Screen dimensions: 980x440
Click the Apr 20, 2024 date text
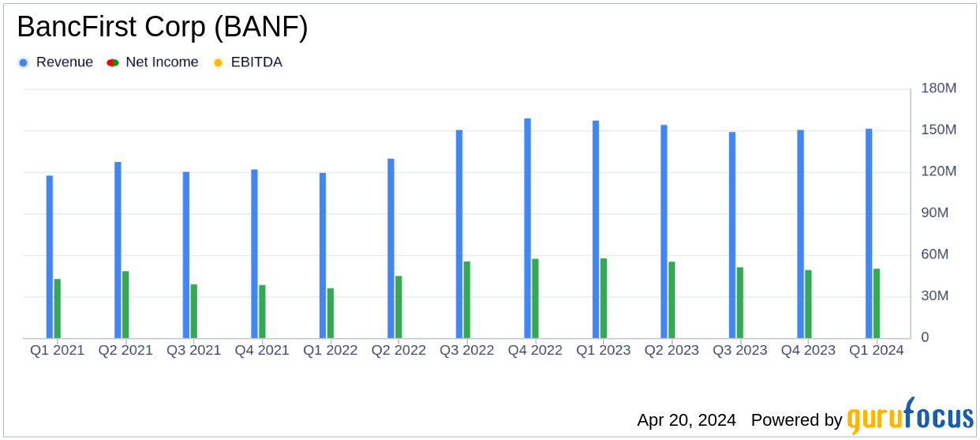(686, 420)
